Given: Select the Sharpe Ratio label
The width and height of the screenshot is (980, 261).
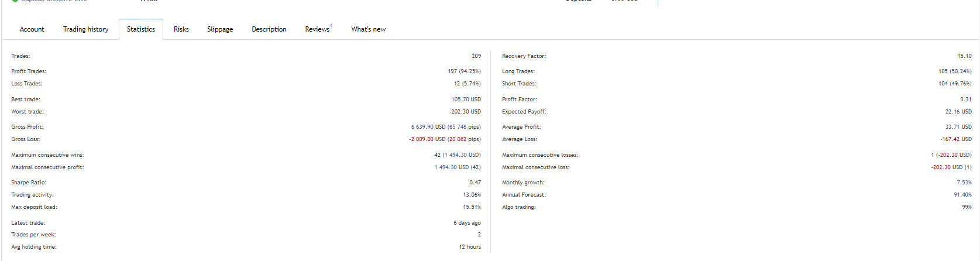Looking at the screenshot, I should tap(29, 183).
